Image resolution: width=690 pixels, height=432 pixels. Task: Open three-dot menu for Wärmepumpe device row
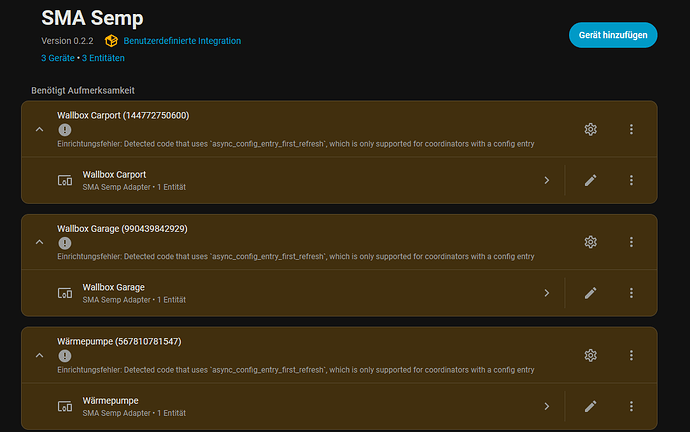click(x=631, y=406)
